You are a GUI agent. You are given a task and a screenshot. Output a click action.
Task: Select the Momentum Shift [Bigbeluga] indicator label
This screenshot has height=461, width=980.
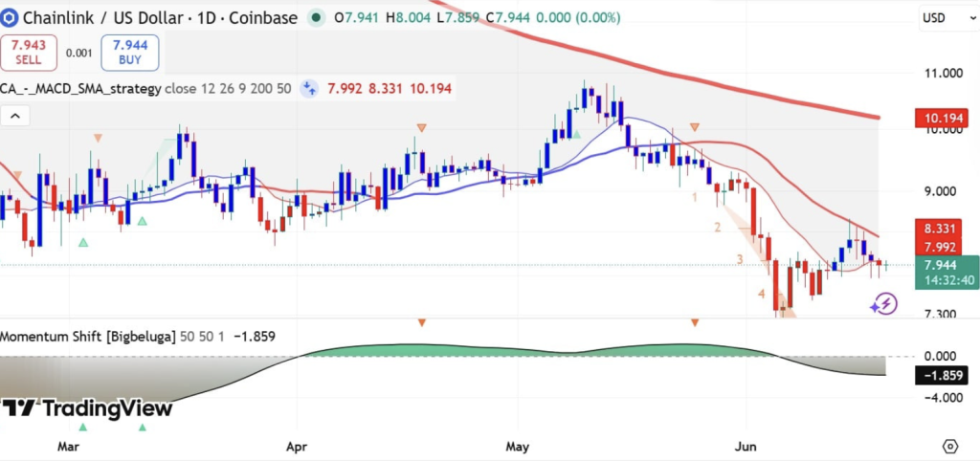[88, 336]
